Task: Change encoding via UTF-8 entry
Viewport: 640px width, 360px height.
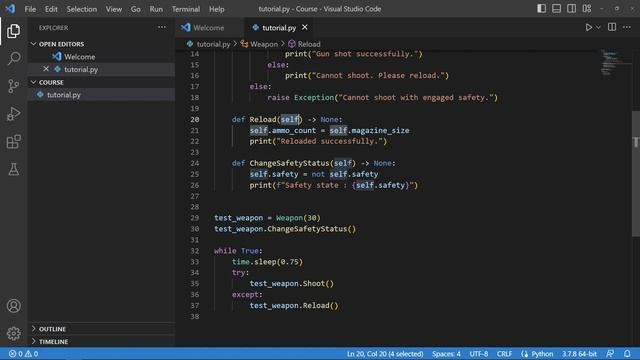Action: [x=478, y=354]
